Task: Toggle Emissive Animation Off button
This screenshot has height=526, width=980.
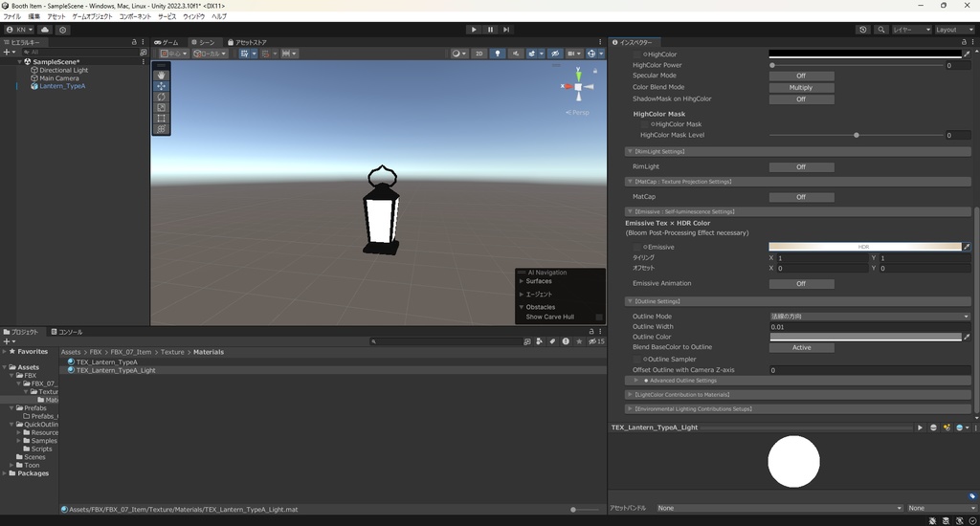Action: 801,284
